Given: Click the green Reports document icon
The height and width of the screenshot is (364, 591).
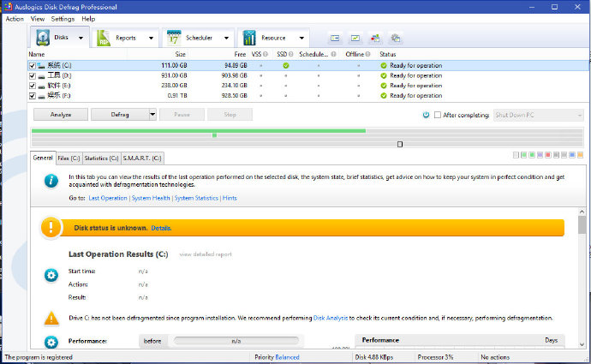Looking at the screenshot, I should click(104, 38).
